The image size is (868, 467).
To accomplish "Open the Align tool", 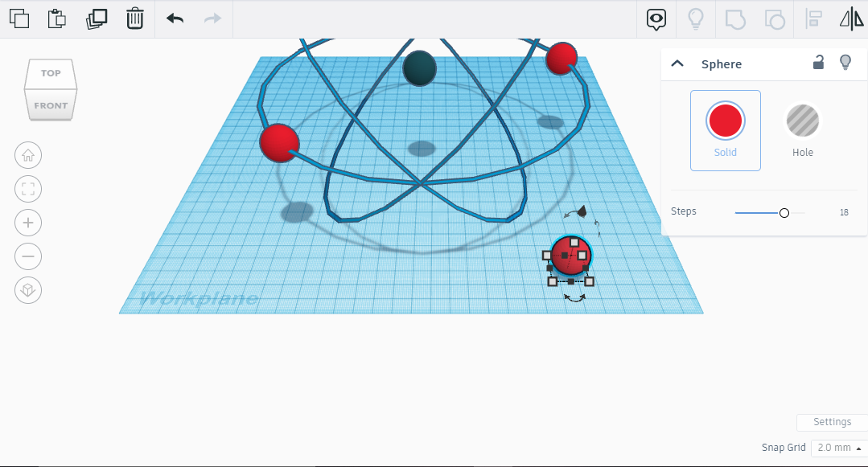I will [x=813, y=18].
